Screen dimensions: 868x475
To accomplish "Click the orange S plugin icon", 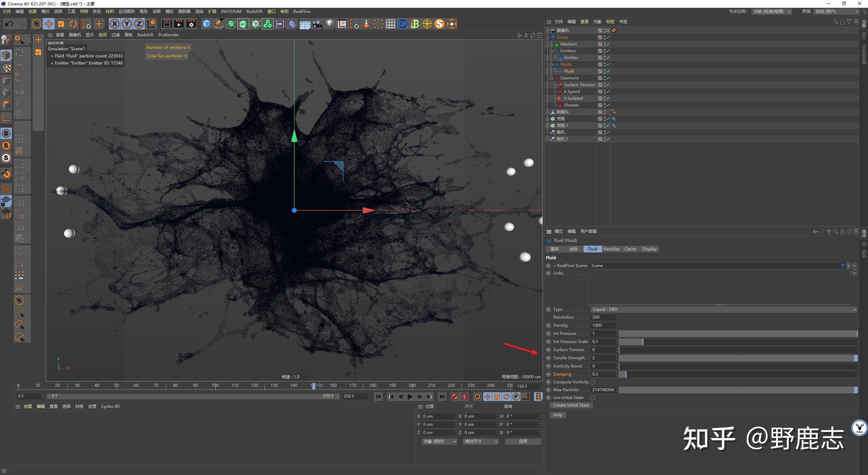I will click(x=439, y=24).
